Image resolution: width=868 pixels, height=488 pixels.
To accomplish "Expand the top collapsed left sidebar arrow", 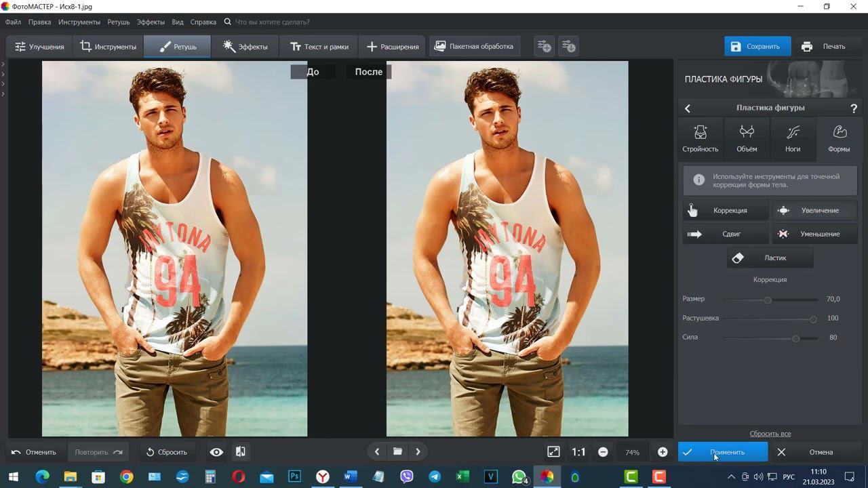I will (3, 64).
